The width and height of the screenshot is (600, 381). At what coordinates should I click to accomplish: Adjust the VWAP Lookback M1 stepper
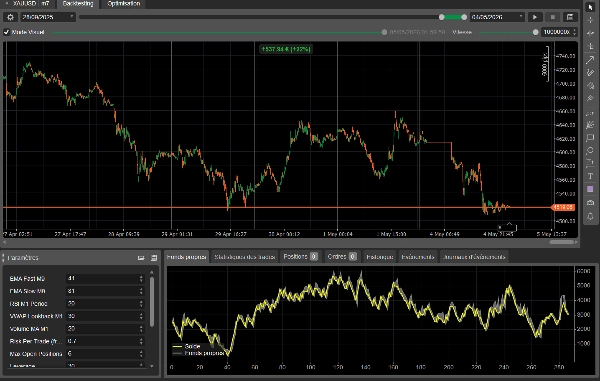point(141,316)
